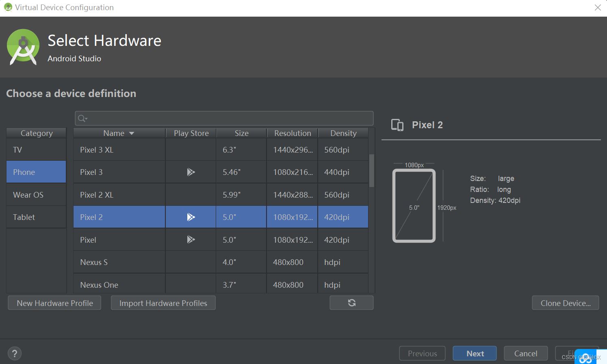Click the 3.7" size cell
This screenshot has width=607, height=364.
(x=241, y=284)
